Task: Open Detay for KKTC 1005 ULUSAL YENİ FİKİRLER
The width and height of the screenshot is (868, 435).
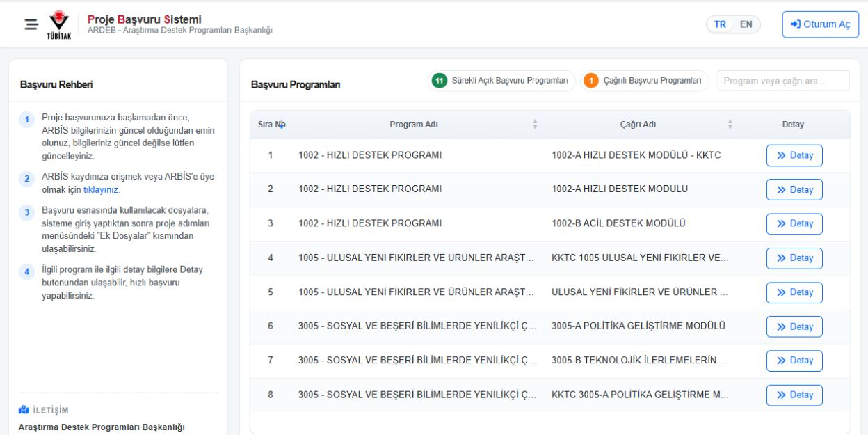Action: click(x=794, y=258)
